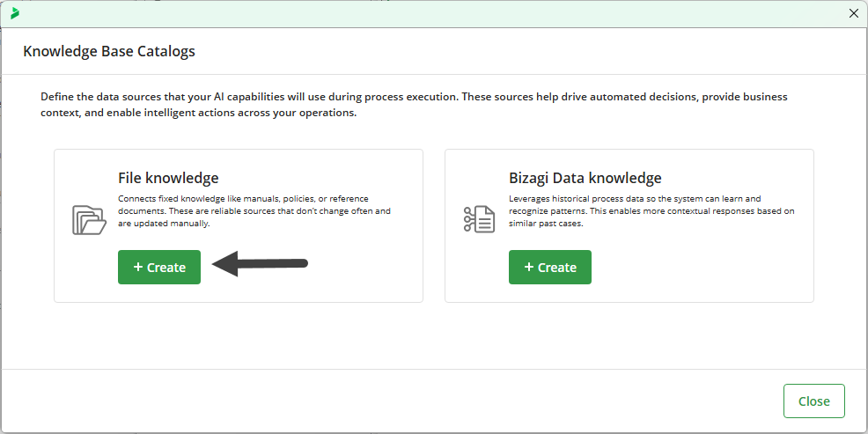Create a Bizagi Data knowledge catalog

(x=550, y=268)
